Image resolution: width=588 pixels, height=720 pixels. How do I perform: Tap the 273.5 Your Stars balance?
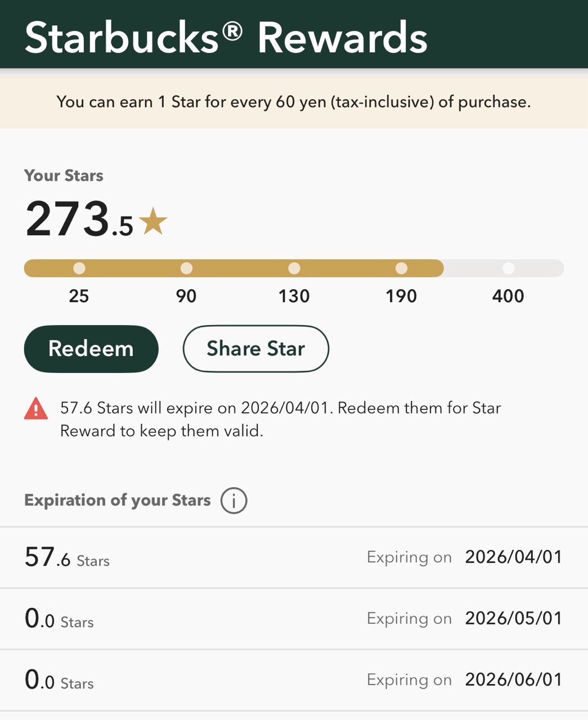point(79,219)
